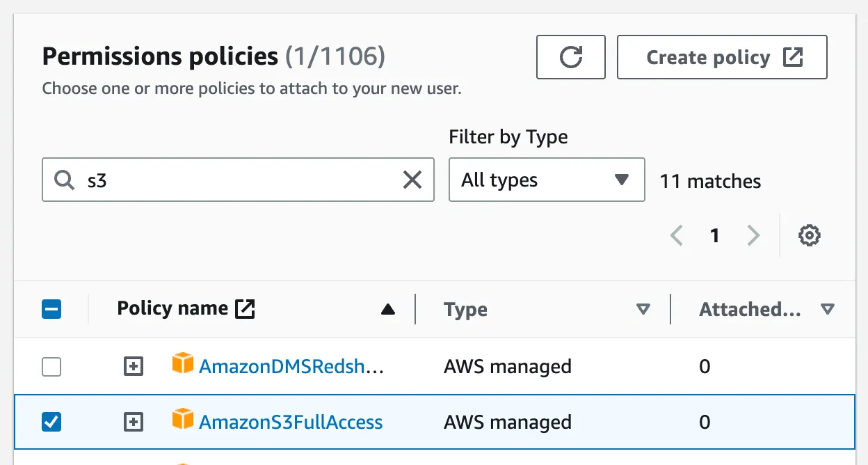Expand AmazonDMSRedshift policy details plus icon
868x465 pixels.
tap(134, 366)
